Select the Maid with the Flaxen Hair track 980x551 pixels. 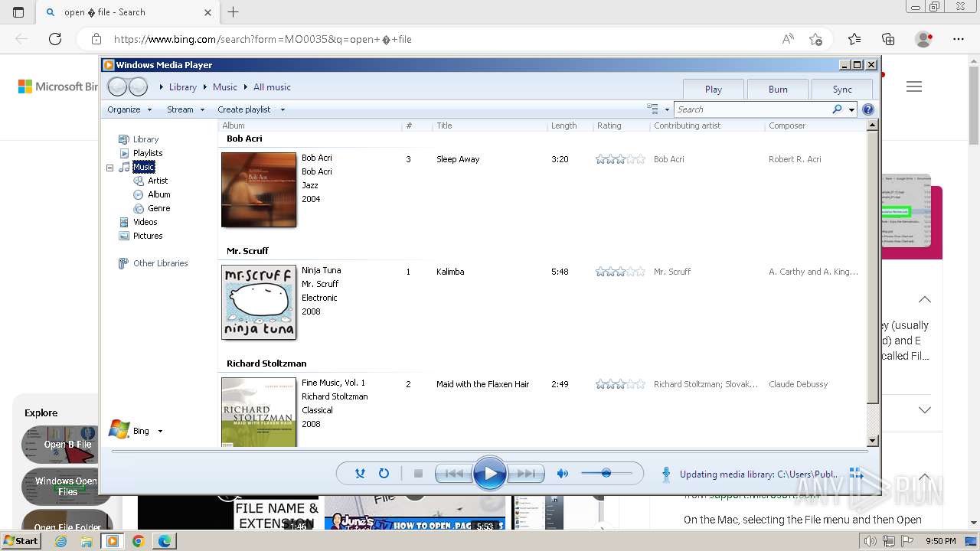482,384
